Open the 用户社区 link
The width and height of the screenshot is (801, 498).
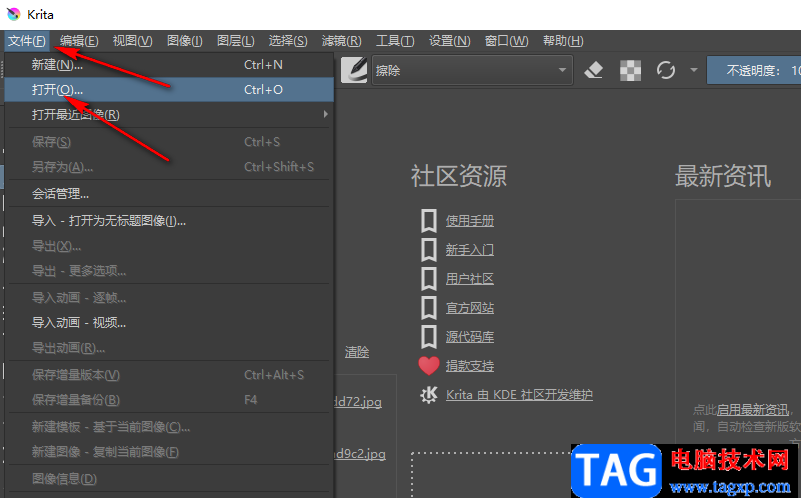pyautogui.click(x=469, y=279)
